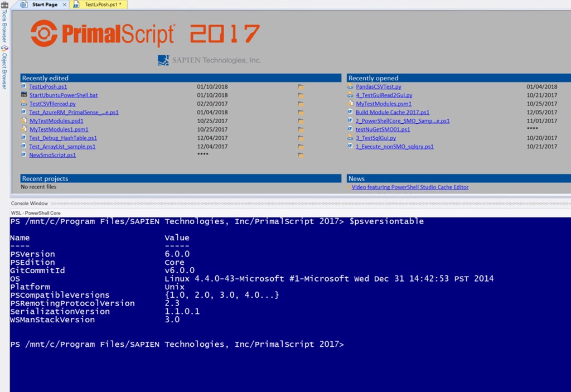Click the date "11/01/2017" in Recently opened
Viewport: 571px width, 392px height.
(542, 121)
